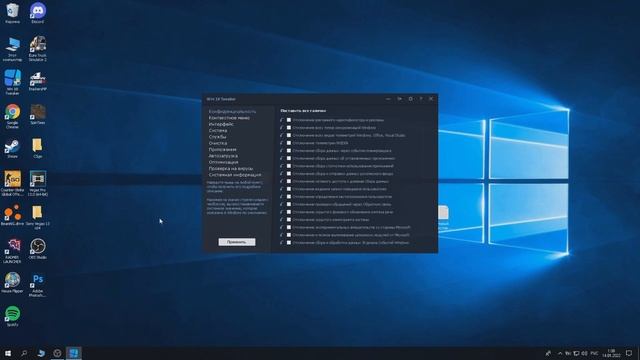Screen dimensions: 640x360
Task: Open the Spotify desktop shortcut
Action: point(12,316)
